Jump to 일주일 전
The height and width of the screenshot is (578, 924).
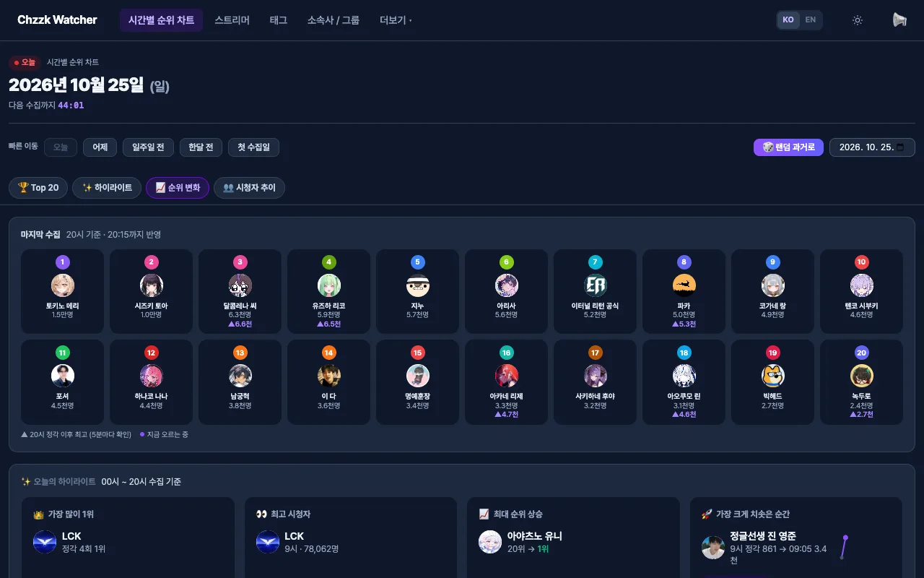(x=148, y=147)
